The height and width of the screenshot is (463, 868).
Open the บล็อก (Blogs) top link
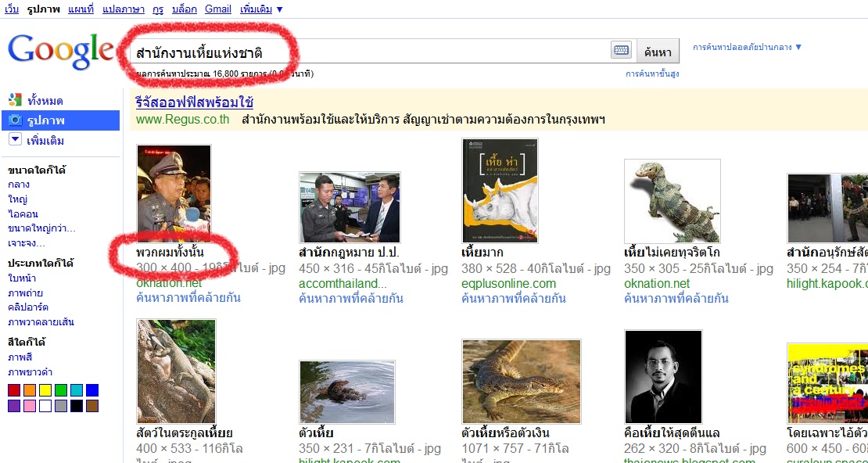coord(185,9)
